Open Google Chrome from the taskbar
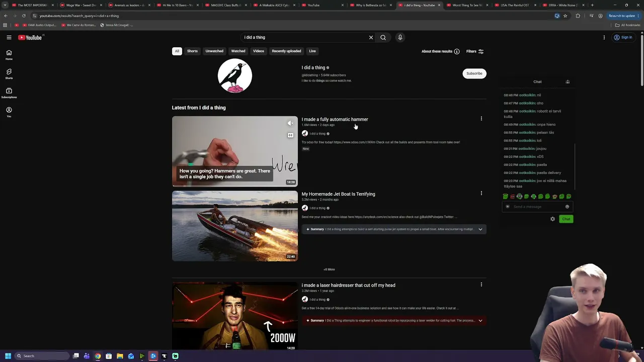Viewport: 644px width, 362px height. pos(98,356)
